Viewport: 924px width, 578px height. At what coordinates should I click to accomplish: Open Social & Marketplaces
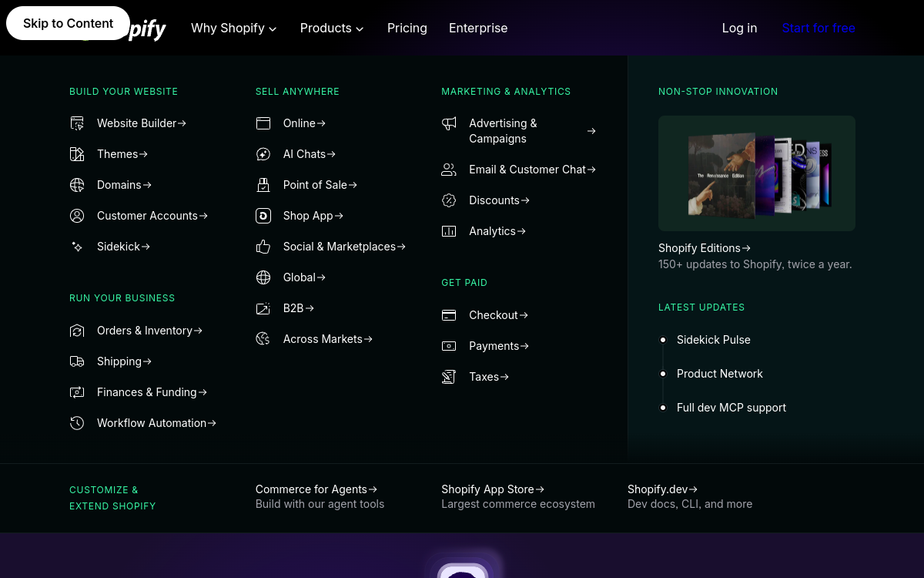344,247
